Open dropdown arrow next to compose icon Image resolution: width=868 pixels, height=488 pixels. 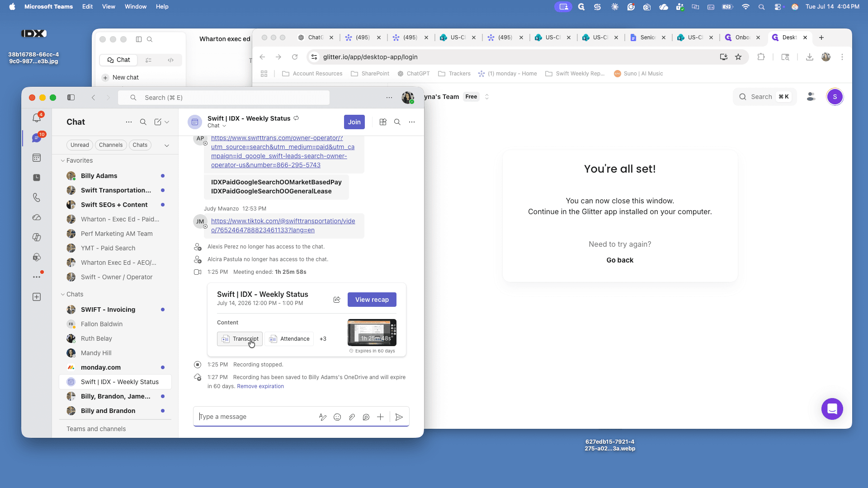point(167,122)
